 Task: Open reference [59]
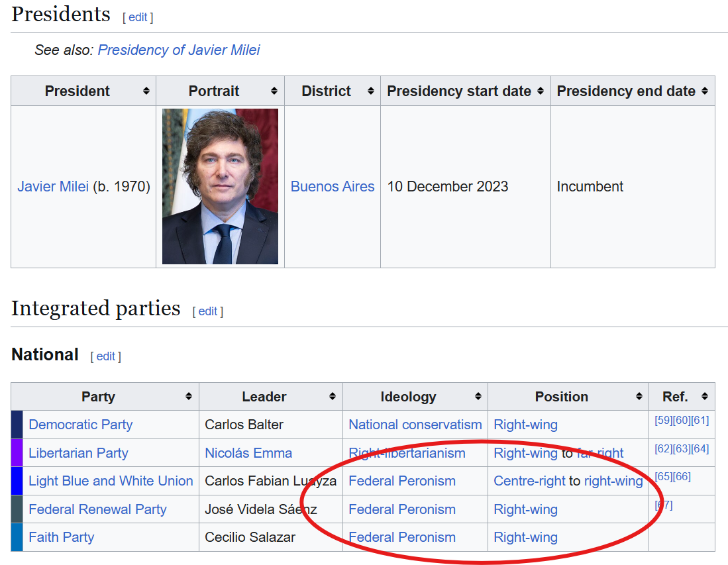click(x=664, y=420)
